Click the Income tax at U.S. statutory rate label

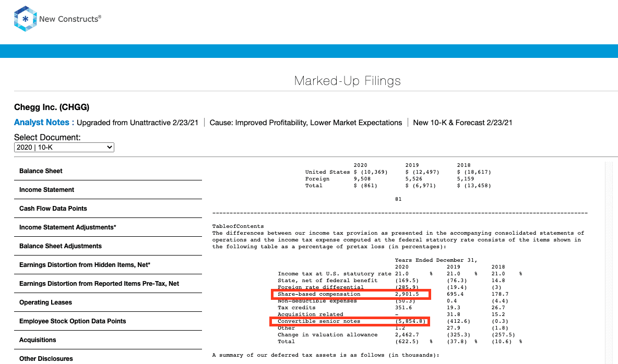pyautogui.click(x=334, y=274)
